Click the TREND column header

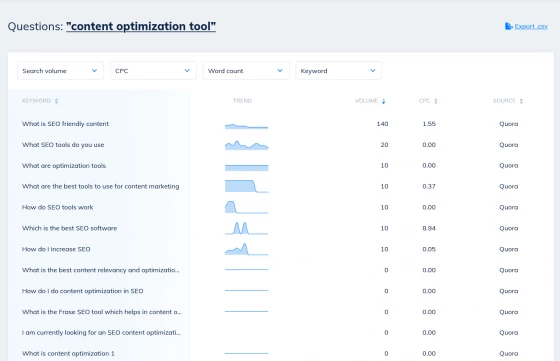242,101
